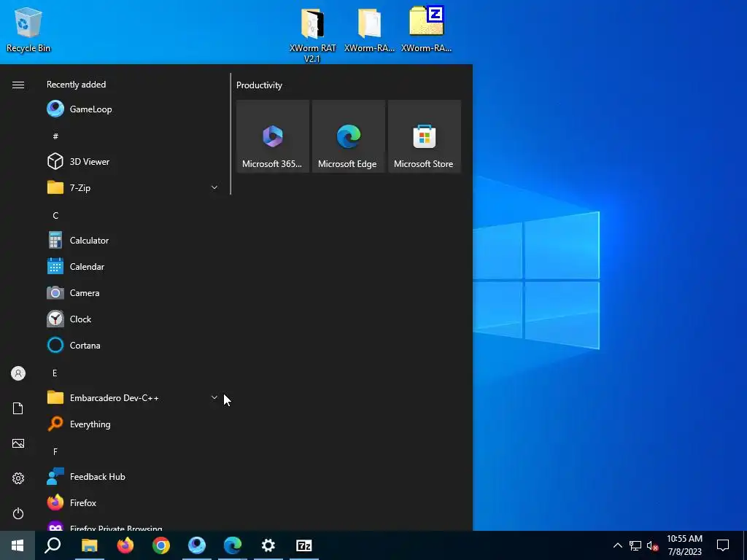Open GameLoop from Recently added
This screenshot has width=747, height=560.
(133, 109)
